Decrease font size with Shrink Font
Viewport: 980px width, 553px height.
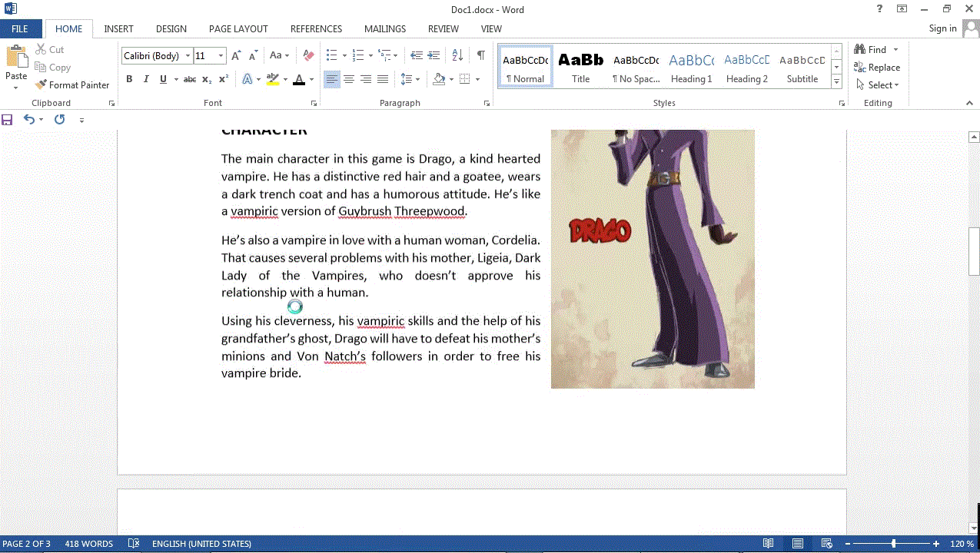[253, 56]
